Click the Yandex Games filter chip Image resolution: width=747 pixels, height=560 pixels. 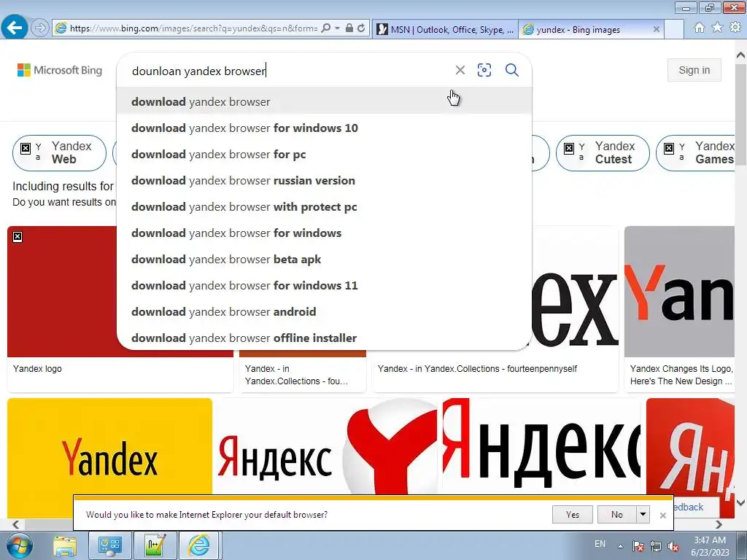coord(695,153)
